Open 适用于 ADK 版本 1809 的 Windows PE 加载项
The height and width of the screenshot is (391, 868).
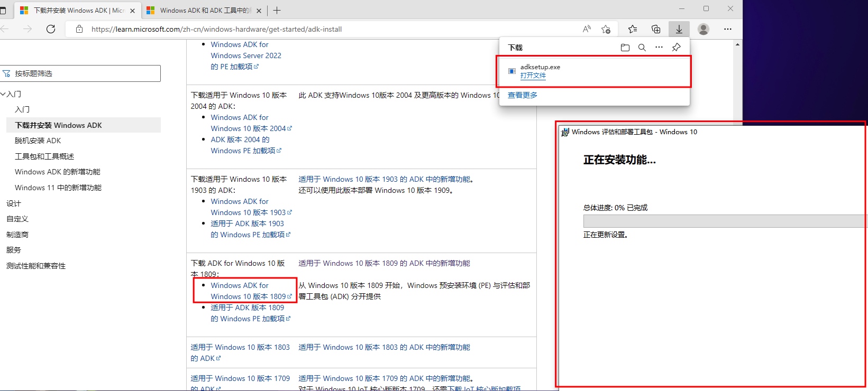251,313
